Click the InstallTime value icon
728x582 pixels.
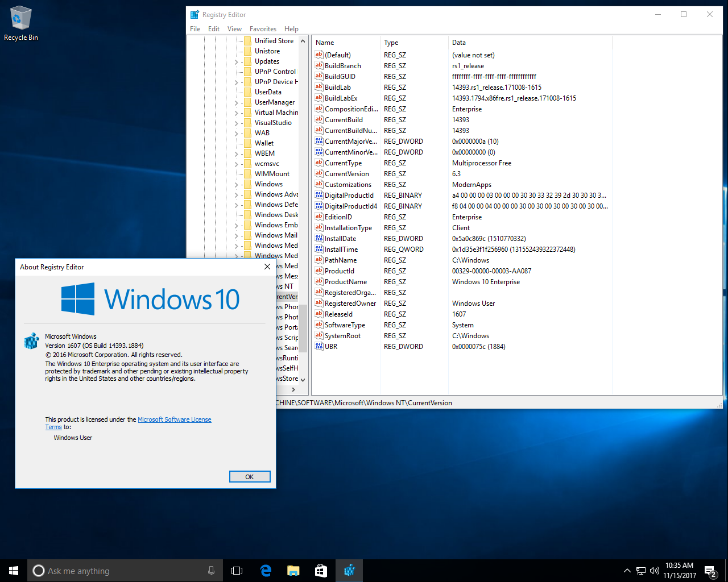319,249
